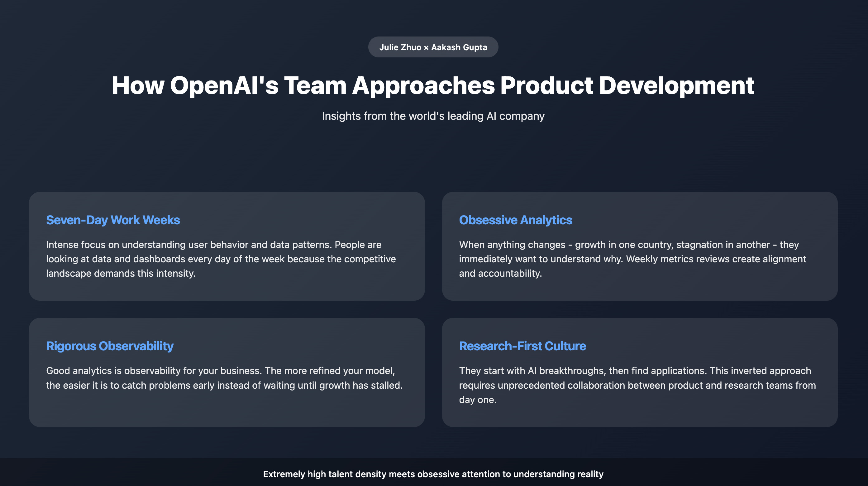Click the main title about OpenAI's product development

[433, 85]
